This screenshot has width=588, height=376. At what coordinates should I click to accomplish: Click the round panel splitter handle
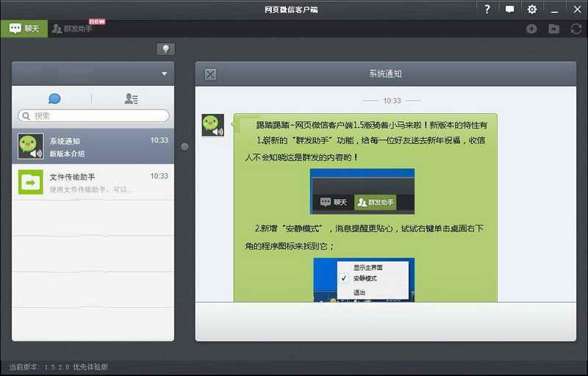[x=184, y=147]
